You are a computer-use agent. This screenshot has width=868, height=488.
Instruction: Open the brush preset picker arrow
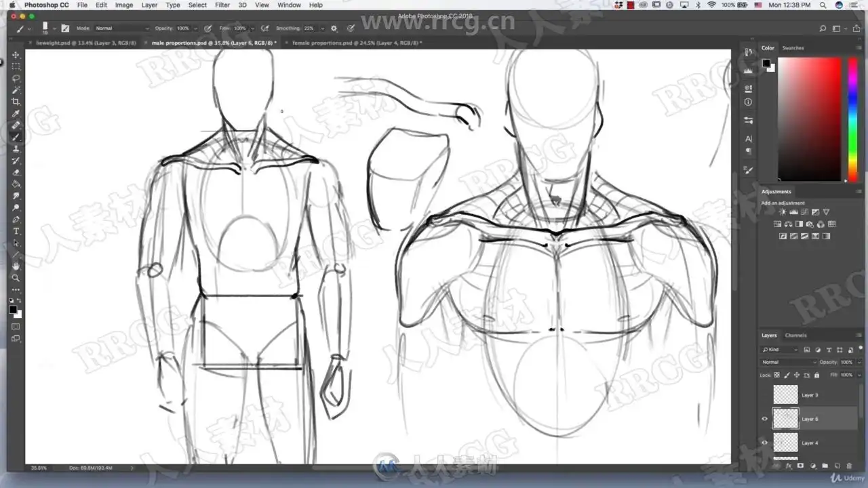54,28
